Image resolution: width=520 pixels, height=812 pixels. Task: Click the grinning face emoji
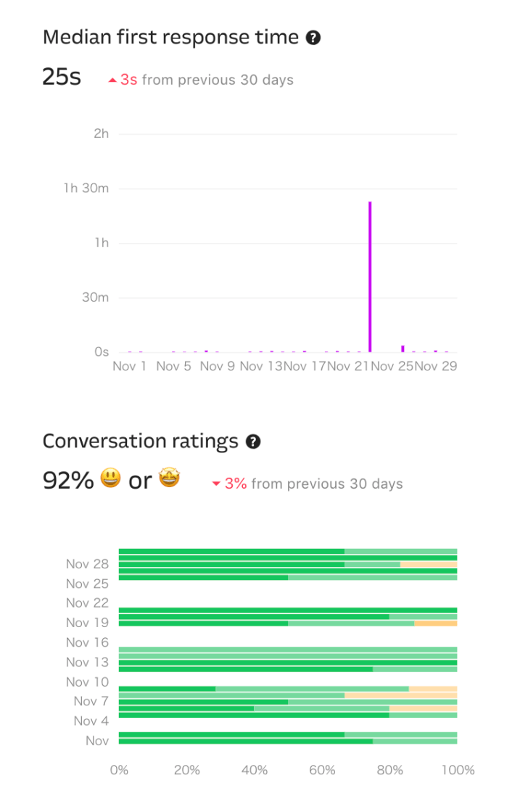(x=110, y=478)
